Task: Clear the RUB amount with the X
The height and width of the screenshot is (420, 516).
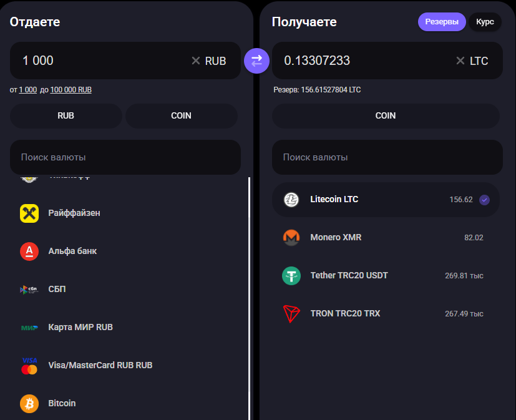Action: [x=196, y=61]
